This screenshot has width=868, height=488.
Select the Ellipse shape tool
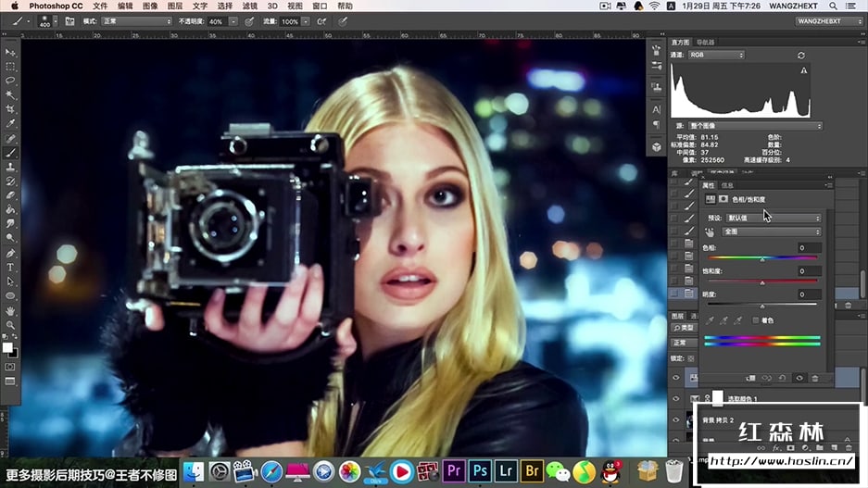click(x=10, y=296)
